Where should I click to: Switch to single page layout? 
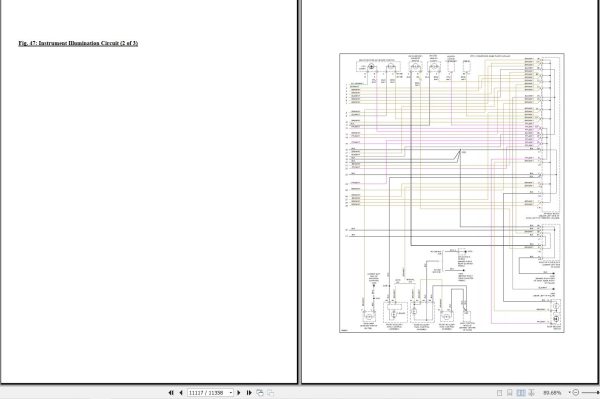499,393
